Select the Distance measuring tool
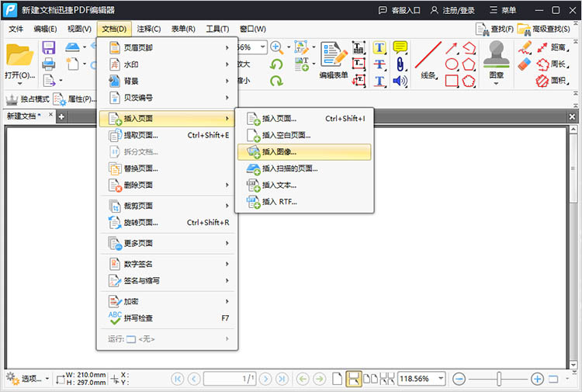 pos(553,47)
